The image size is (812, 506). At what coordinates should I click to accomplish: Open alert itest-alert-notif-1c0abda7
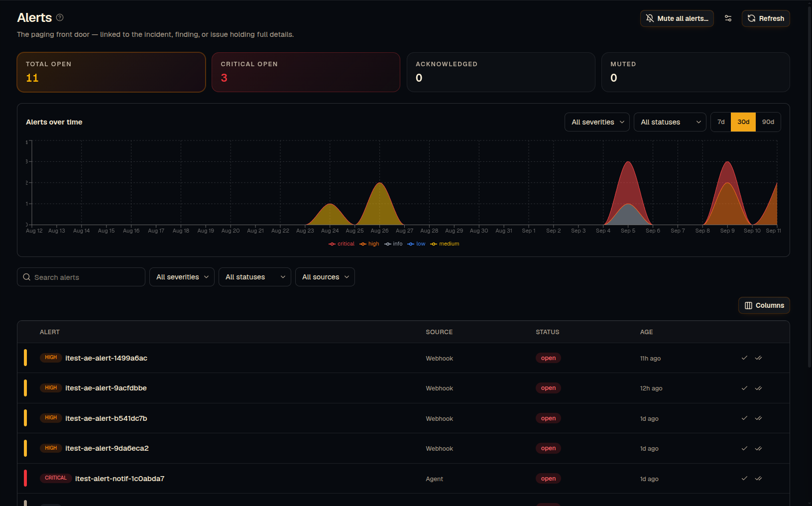[x=119, y=479]
